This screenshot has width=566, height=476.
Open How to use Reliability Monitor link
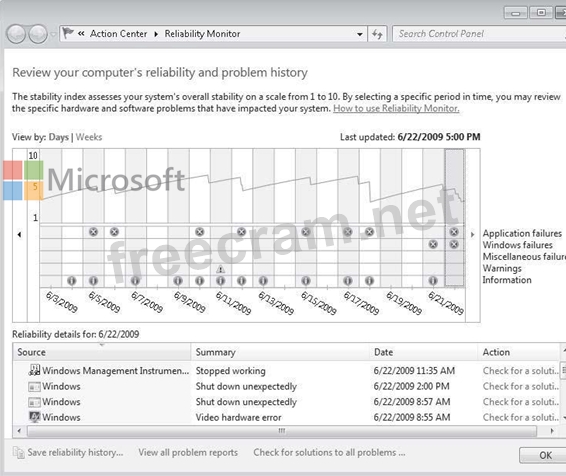(396, 108)
